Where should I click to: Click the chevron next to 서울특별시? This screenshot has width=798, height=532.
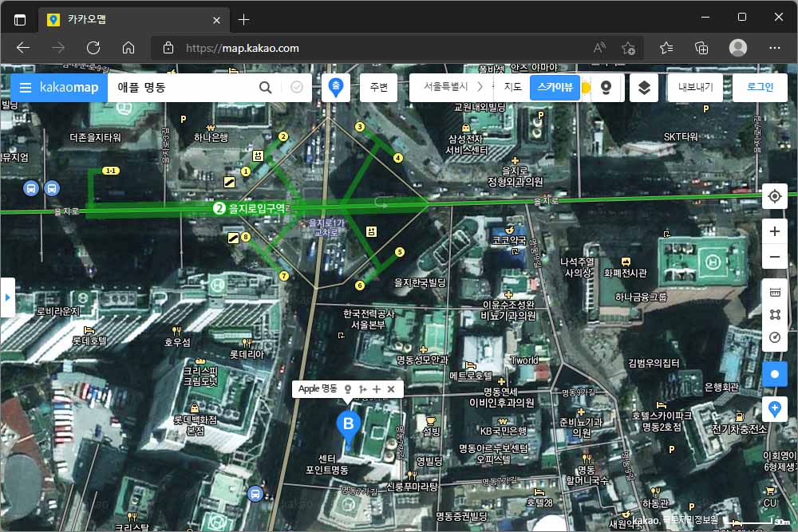480,87
